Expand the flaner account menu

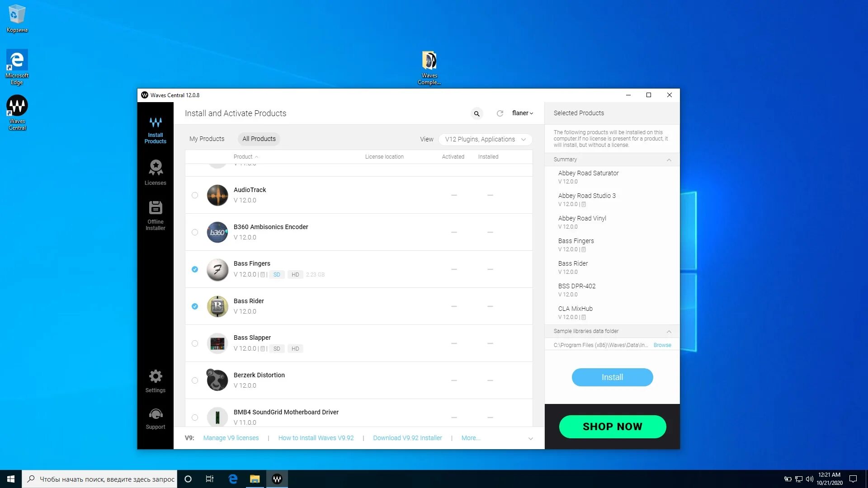522,113
